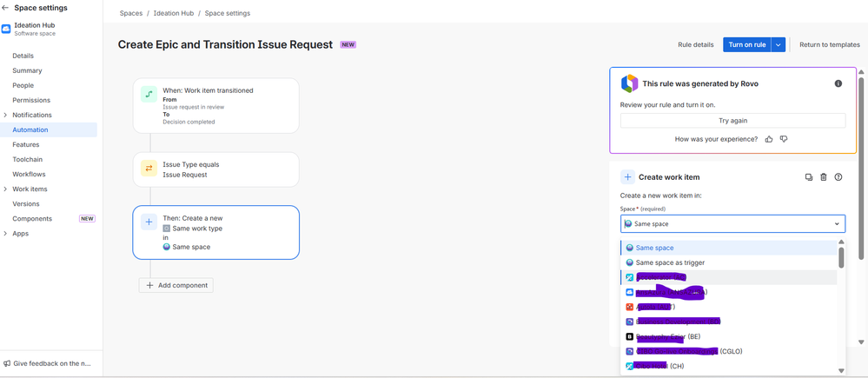
Task: Click the icon of the (CH) space option
Action: click(629, 366)
